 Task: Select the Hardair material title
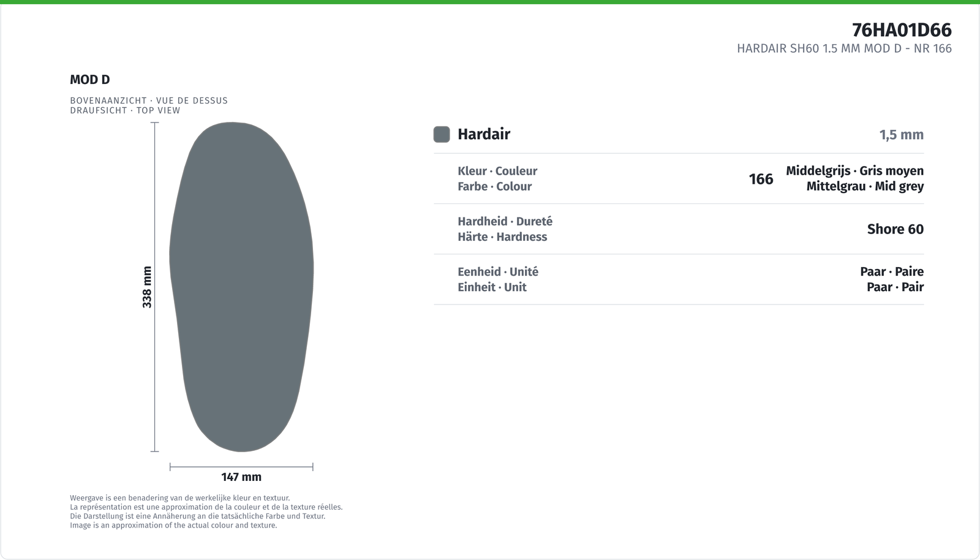(484, 134)
